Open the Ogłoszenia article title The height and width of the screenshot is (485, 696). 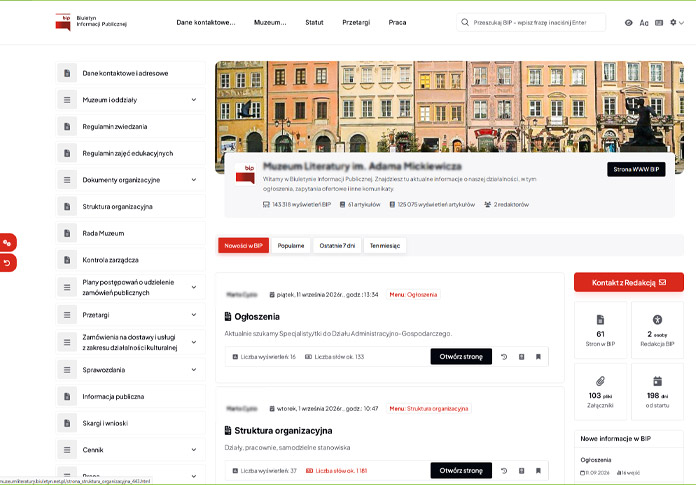257,316
